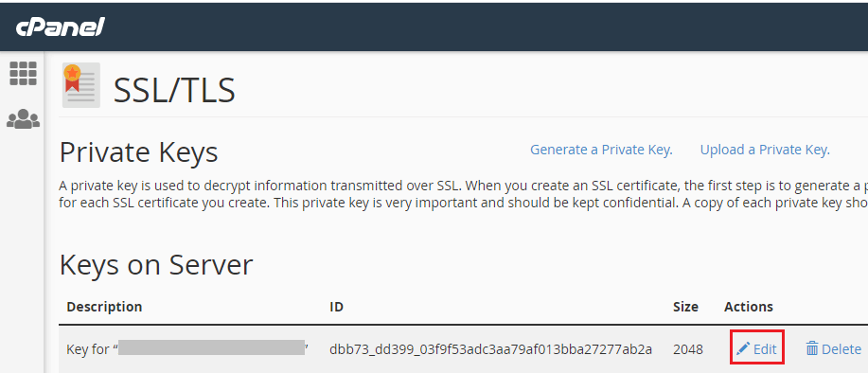
Task: Click the redacted "Key for" description cell
Action: tap(187, 348)
